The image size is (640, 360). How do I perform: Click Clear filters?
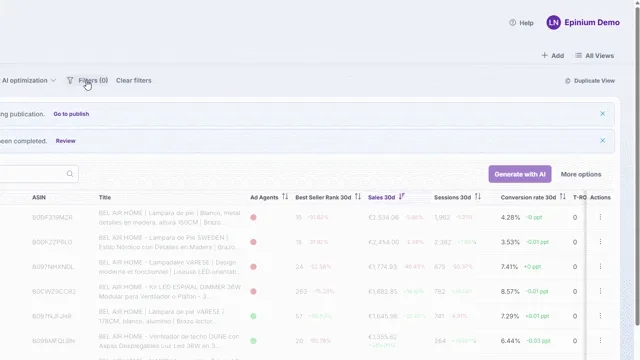click(133, 80)
